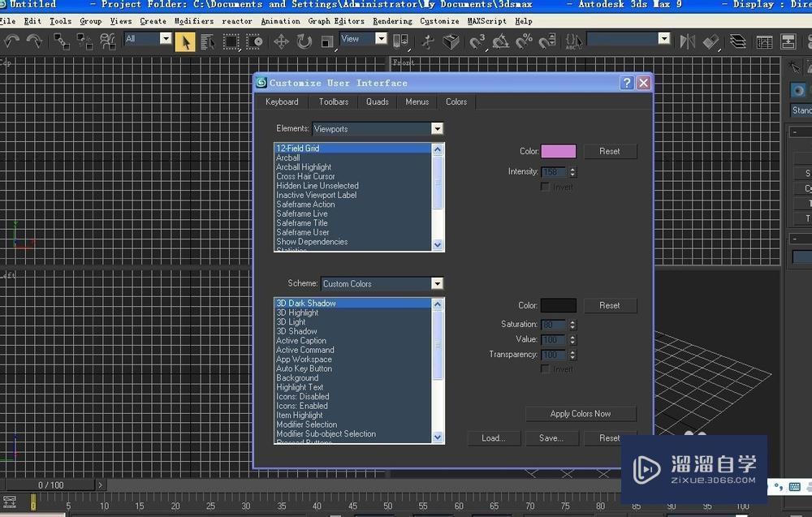Switch to the Keyboard tab

(x=282, y=101)
